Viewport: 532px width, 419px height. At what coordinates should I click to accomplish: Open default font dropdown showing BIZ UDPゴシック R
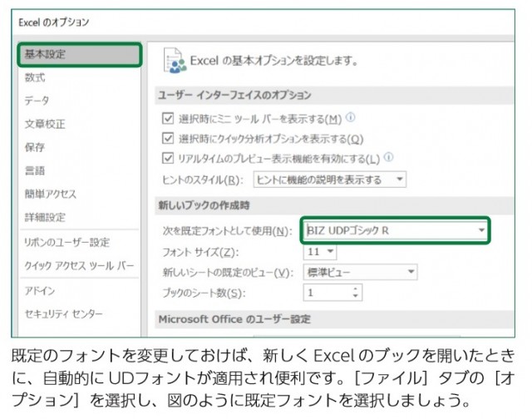pyautogui.click(x=396, y=230)
